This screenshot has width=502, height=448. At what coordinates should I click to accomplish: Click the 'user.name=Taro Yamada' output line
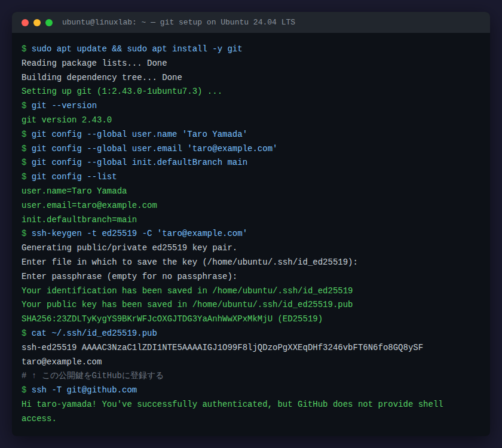pos(74,191)
